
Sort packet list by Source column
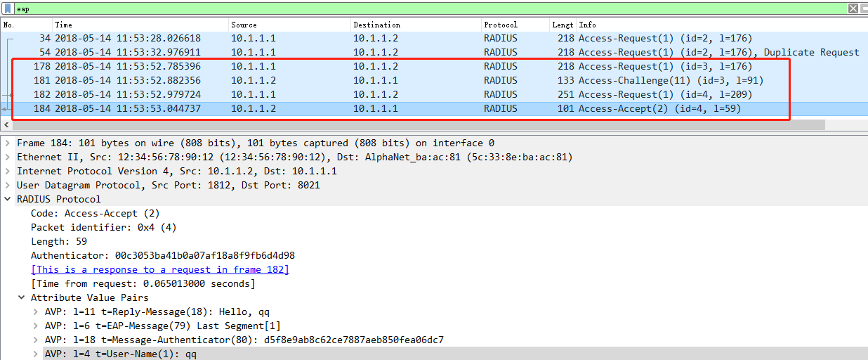(x=290, y=25)
